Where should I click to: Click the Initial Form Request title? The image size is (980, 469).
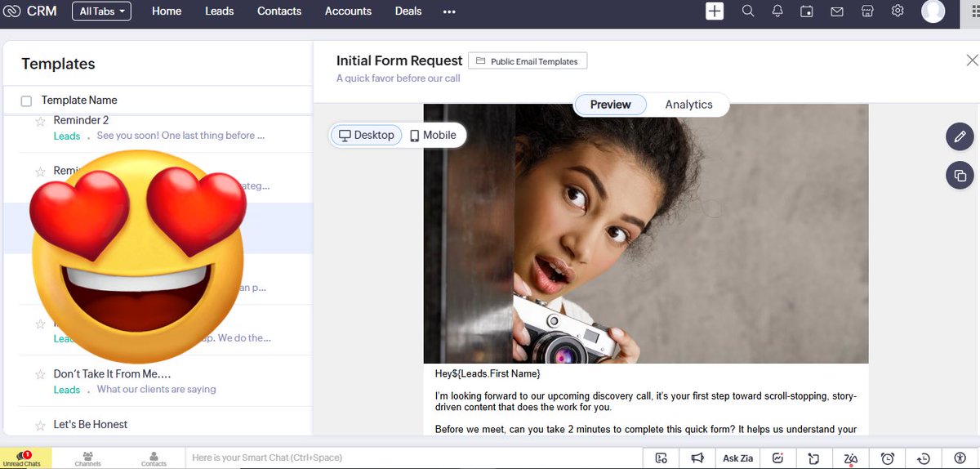[398, 61]
